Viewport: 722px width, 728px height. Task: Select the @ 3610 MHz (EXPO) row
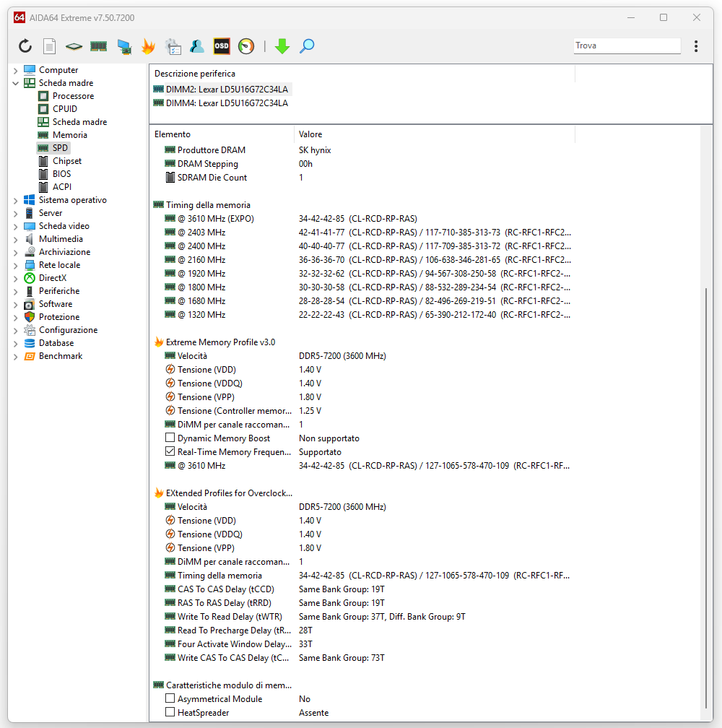point(363,219)
